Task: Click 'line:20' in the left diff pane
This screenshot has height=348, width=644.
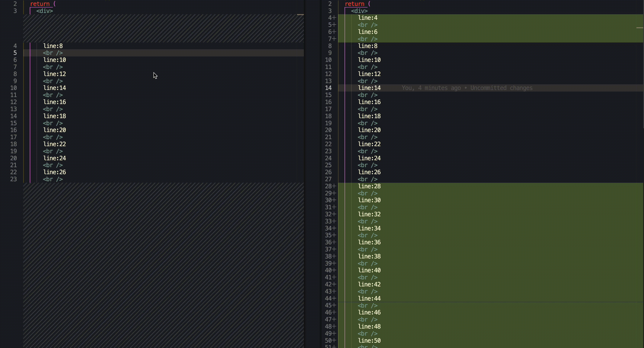Action: pyautogui.click(x=55, y=130)
